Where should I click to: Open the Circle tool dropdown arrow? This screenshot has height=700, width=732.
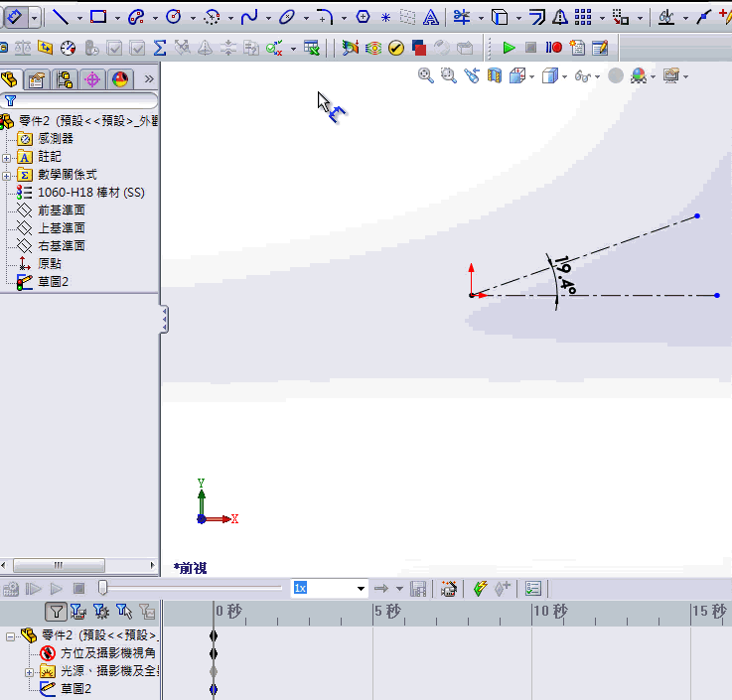point(194,18)
